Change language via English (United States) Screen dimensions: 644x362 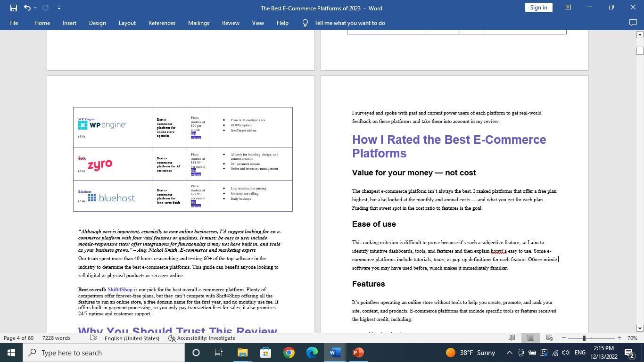tap(132, 338)
